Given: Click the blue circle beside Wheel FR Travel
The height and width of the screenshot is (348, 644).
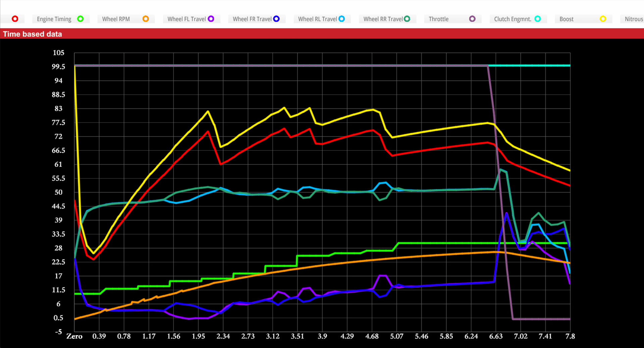Looking at the screenshot, I should click(276, 19).
